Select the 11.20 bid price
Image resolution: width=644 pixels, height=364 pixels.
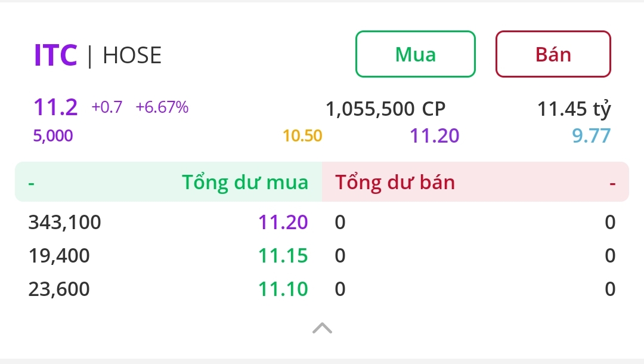click(283, 223)
